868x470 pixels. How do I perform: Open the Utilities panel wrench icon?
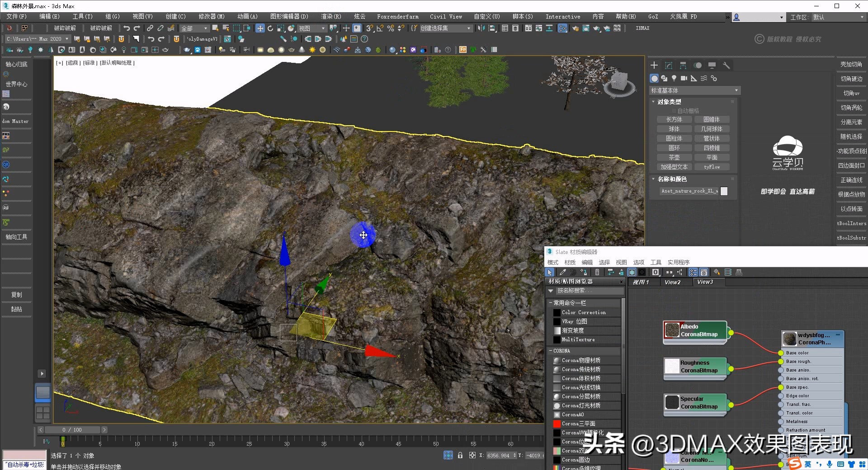[x=726, y=65]
